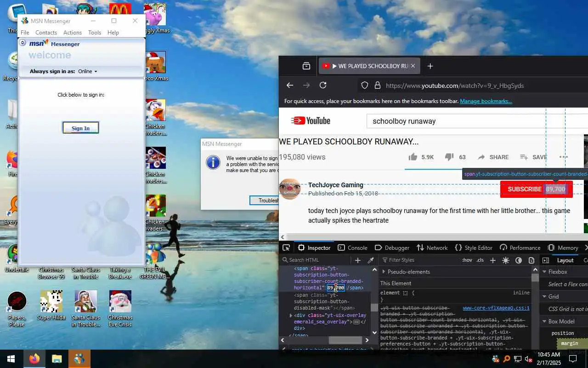The image size is (588, 368).
Task: Click the YouTube search box
Action: (478, 121)
